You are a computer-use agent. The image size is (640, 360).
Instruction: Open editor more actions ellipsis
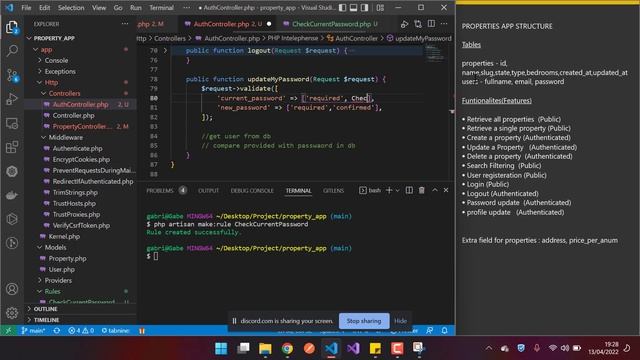click(444, 24)
